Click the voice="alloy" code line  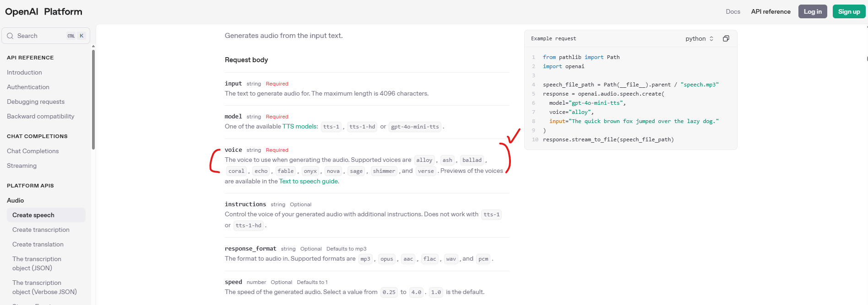click(571, 112)
